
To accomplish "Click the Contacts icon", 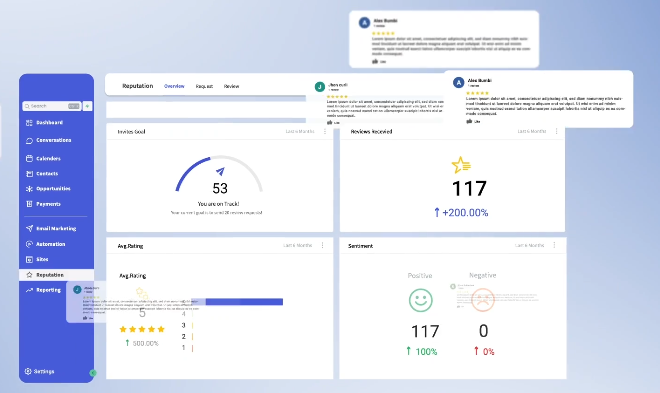I will coord(29,173).
